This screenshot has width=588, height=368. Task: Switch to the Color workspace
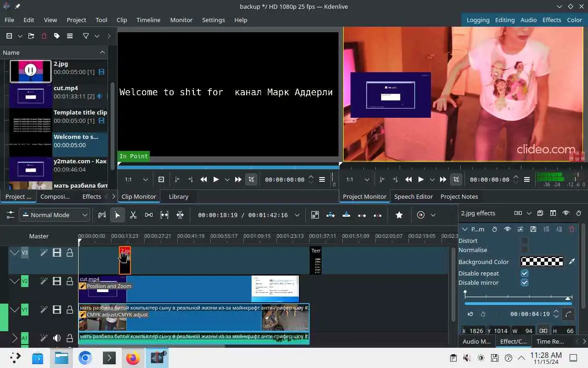(x=575, y=20)
